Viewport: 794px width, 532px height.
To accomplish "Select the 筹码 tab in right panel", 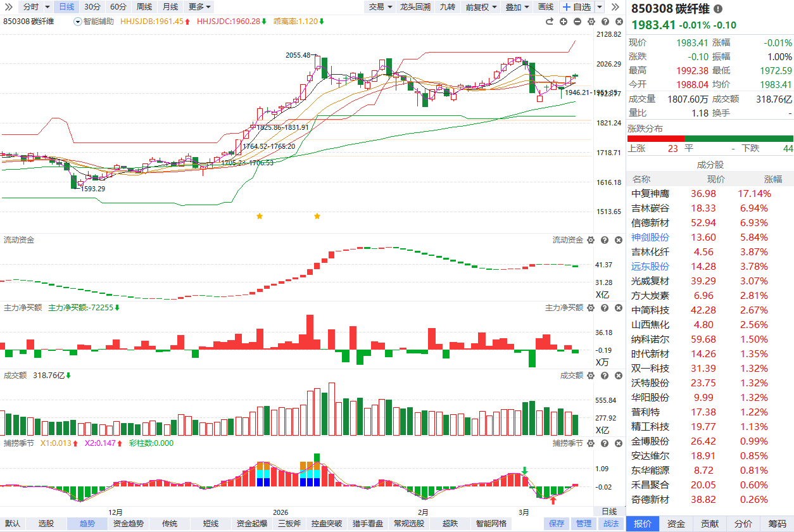I will (x=777, y=524).
